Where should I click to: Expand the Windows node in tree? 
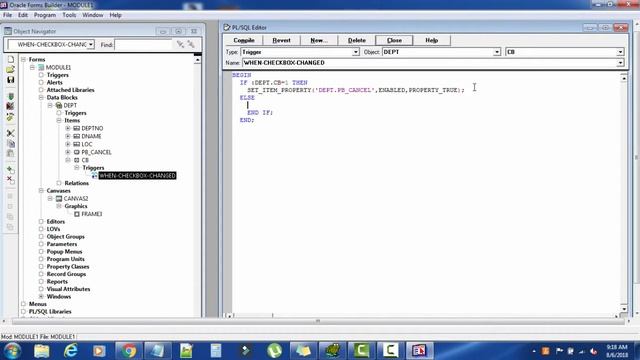tap(41, 296)
